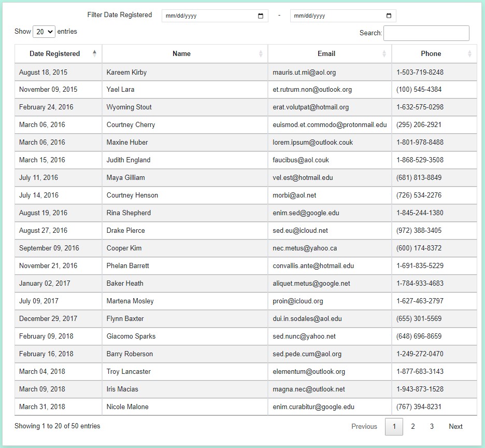485x448 pixels.
Task: Change entries shown using the 20 selector
Action: (x=44, y=32)
